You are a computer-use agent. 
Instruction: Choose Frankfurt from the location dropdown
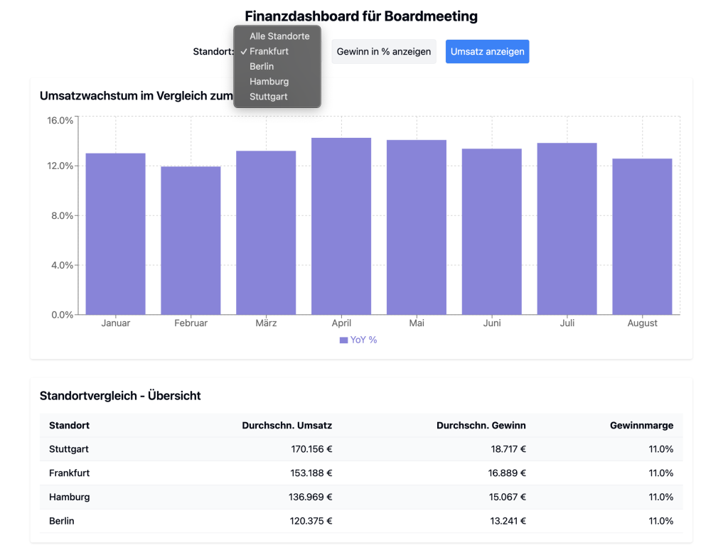[277, 51]
